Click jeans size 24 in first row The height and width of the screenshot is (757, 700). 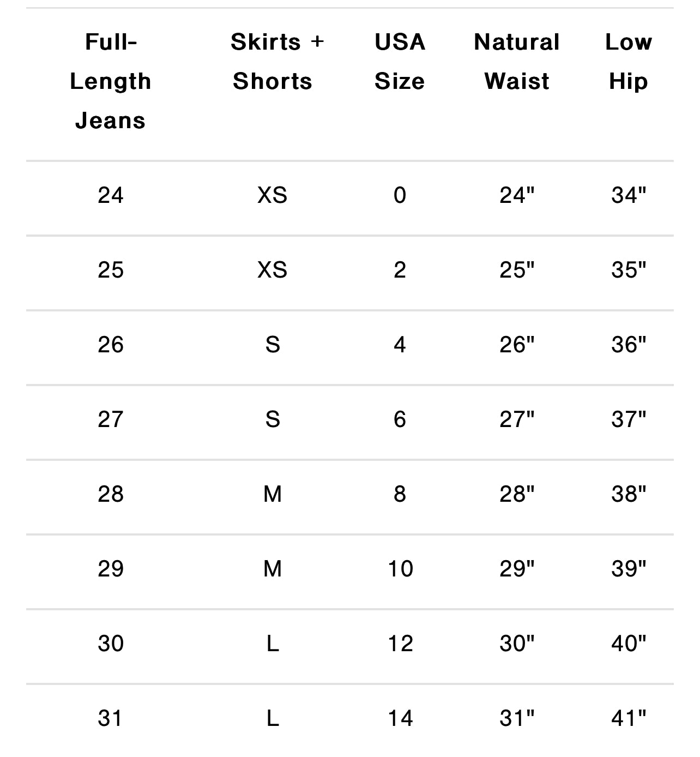click(x=111, y=195)
